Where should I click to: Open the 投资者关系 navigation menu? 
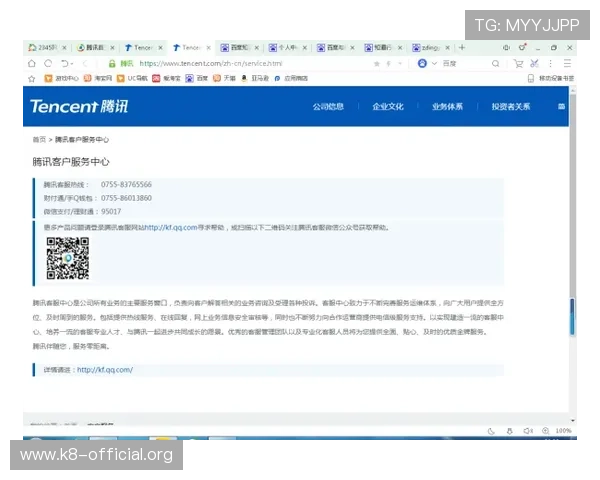click(x=511, y=106)
